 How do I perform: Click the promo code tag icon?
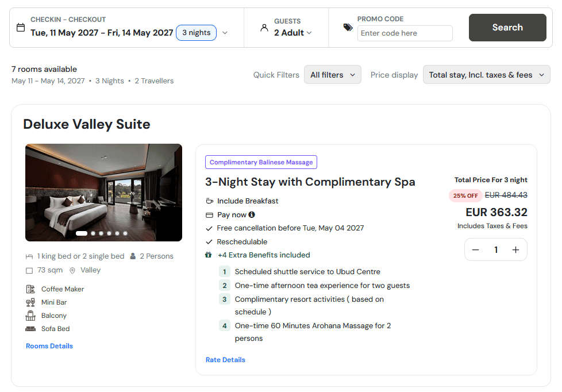pos(348,27)
